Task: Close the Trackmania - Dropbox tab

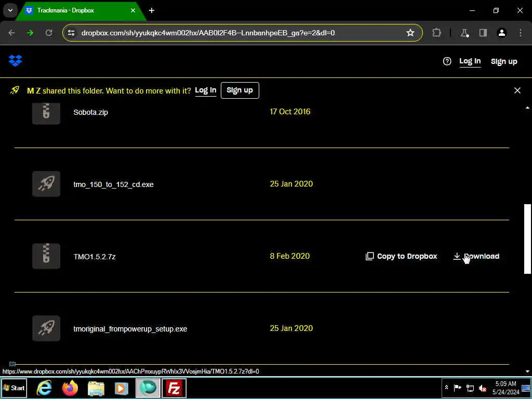Action: (133, 10)
